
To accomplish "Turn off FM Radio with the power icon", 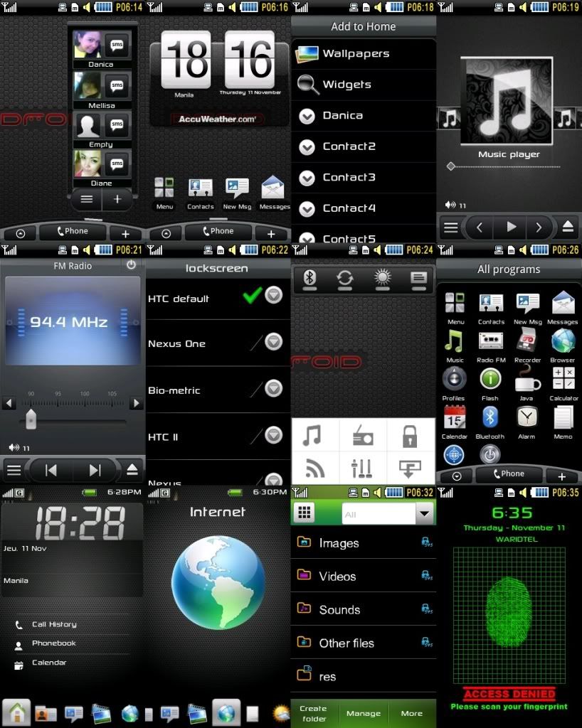I will point(132,264).
